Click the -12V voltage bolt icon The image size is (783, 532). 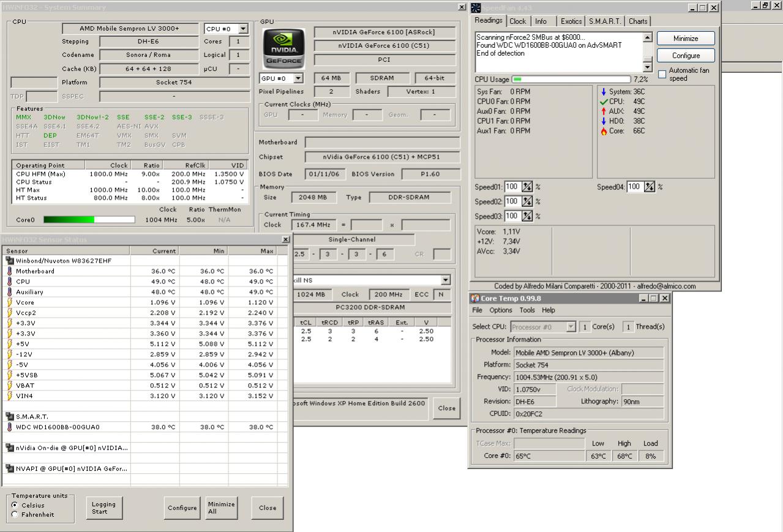(x=10, y=354)
